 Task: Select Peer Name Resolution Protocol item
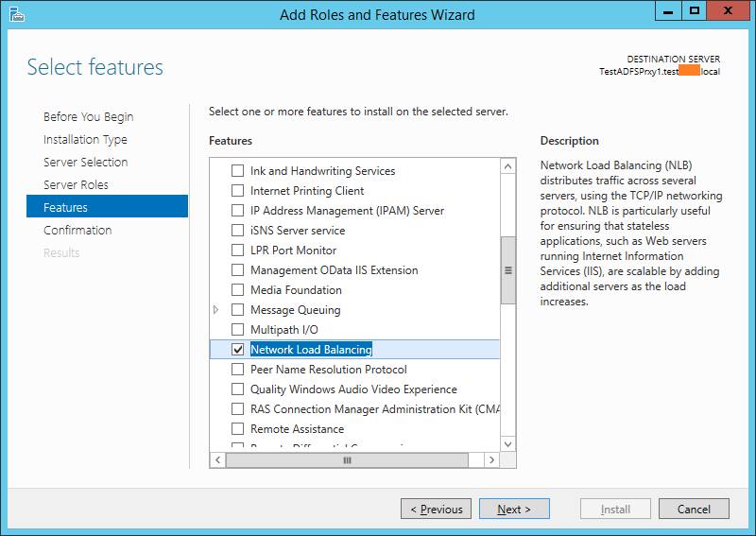click(x=328, y=370)
